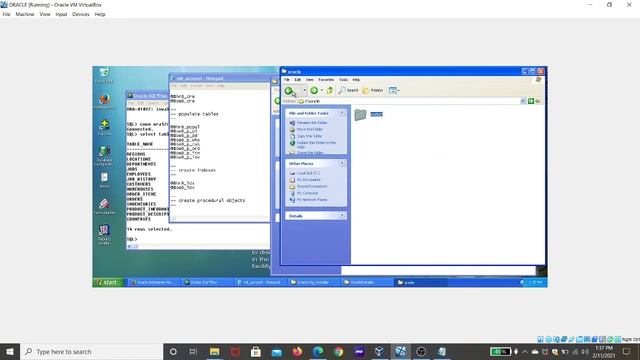Open VirtualBox Input menu
Viewport: 640px width, 360px height.
click(61, 14)
